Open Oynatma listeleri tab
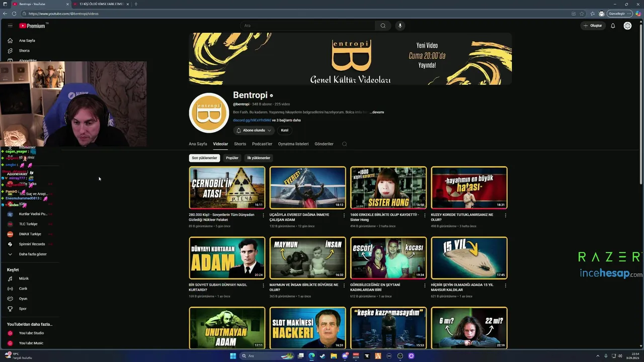This screenshot has width=644, height=362. click(x=293, y=144)
